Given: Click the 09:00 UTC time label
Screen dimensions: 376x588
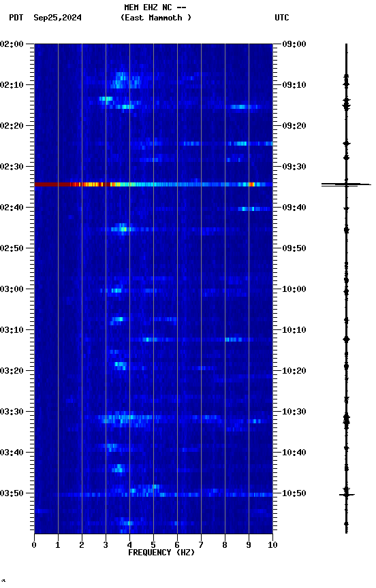Looking at the screenshot, I should click(294, 44).
